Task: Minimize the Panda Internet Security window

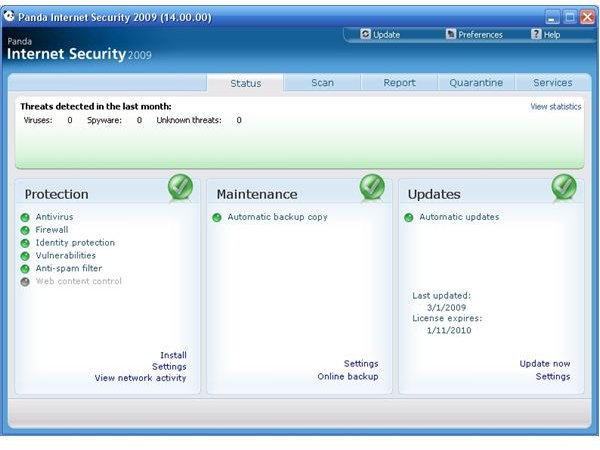Action: tap(552, 17)
